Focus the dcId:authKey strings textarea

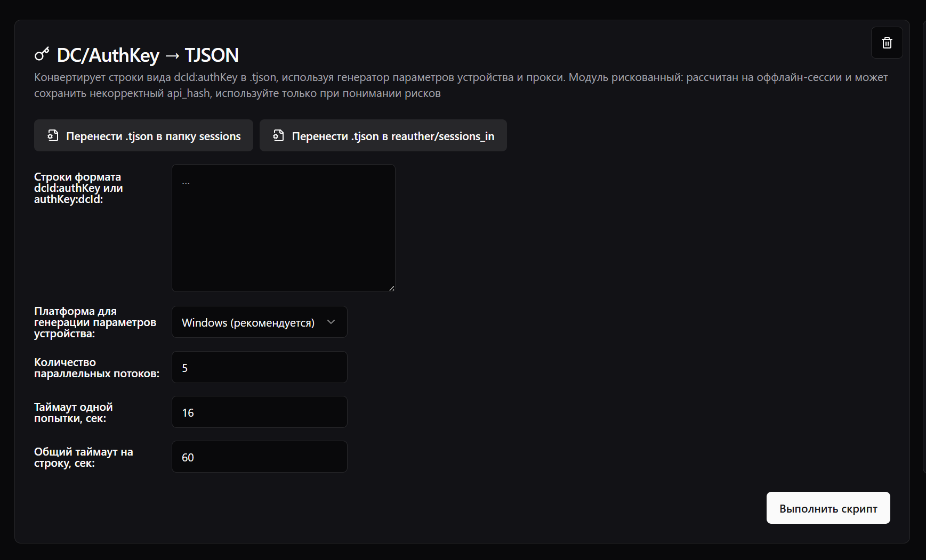283,228
